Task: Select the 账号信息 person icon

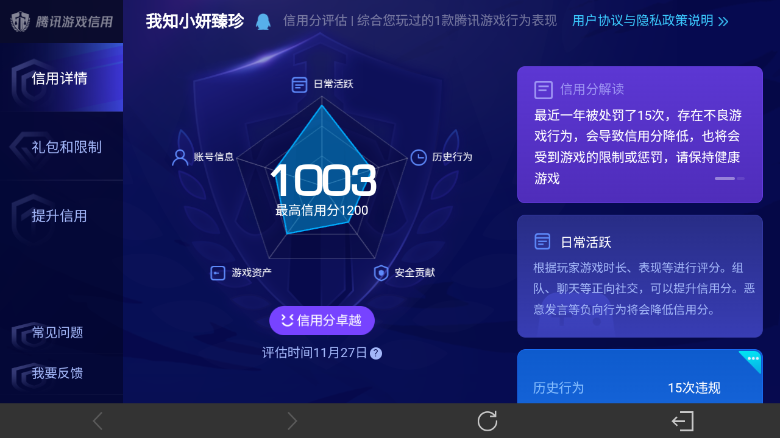Action: click(180, 157)
